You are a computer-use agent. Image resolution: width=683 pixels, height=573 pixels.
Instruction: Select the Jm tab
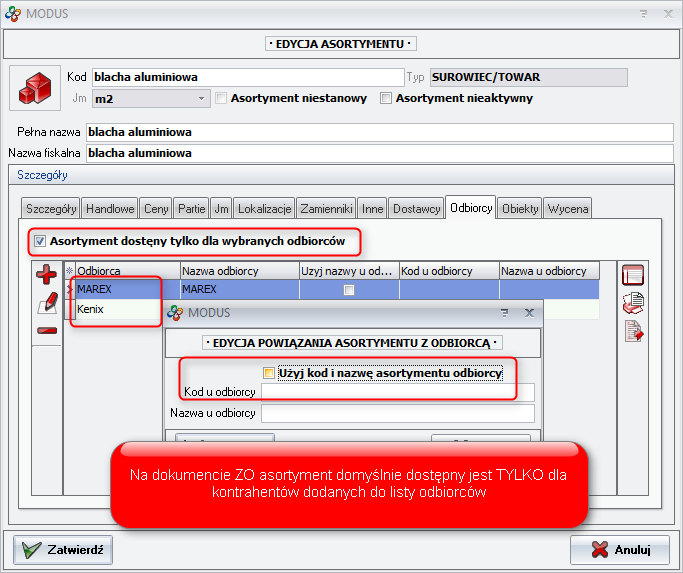(221, 209)
